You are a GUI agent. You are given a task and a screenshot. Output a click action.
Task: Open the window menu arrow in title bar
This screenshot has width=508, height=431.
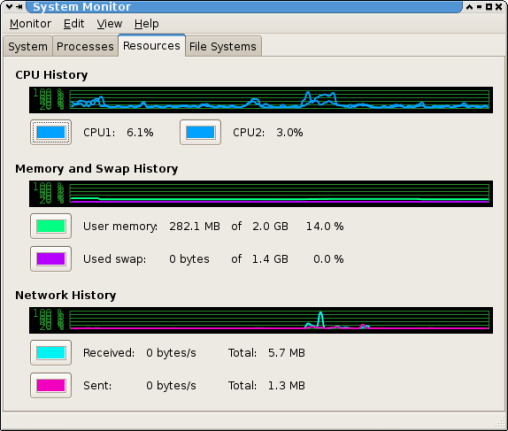click(x=9, y=6)
